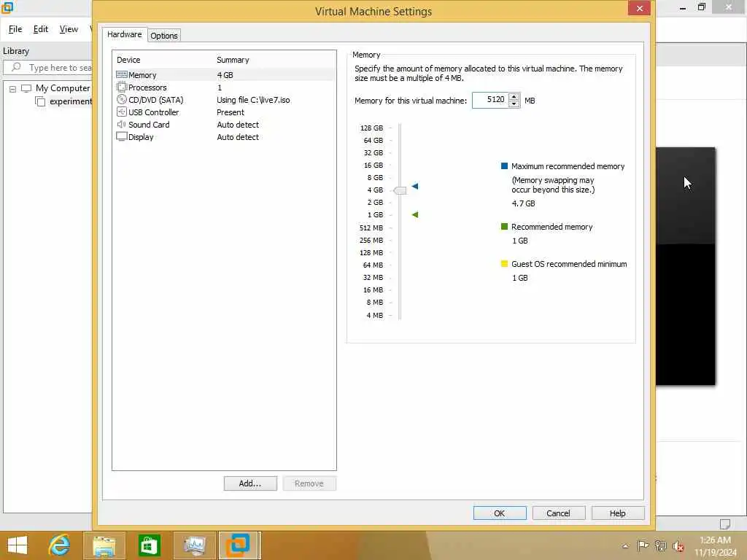The height and width of the screenshot is (560, 747).
Task: Open Internet Explorer from the taskbar
Action: (60, 545)
